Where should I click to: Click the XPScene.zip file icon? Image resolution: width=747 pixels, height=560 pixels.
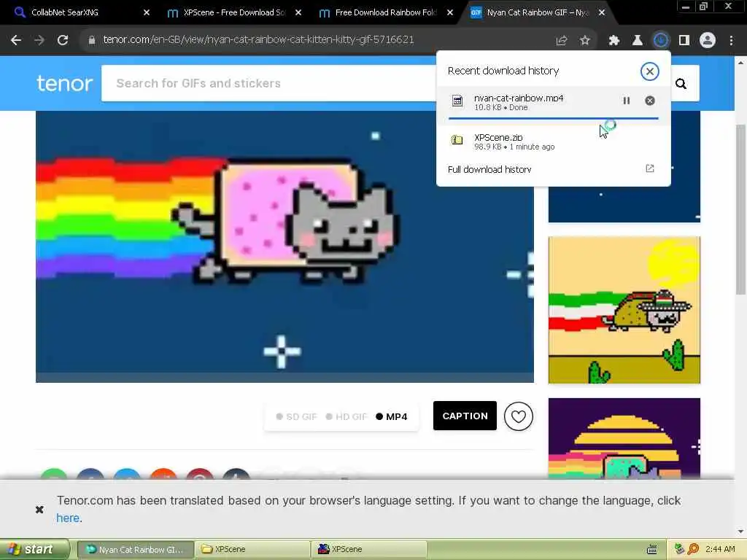457,140
